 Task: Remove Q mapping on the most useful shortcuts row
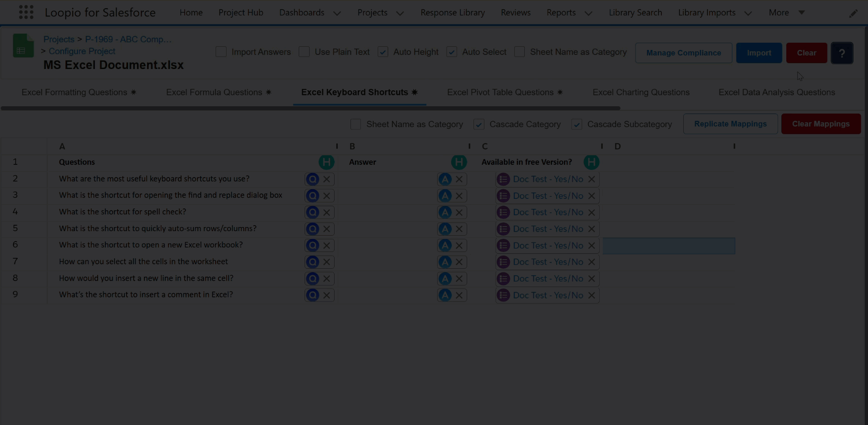click(x=326, y=179)
